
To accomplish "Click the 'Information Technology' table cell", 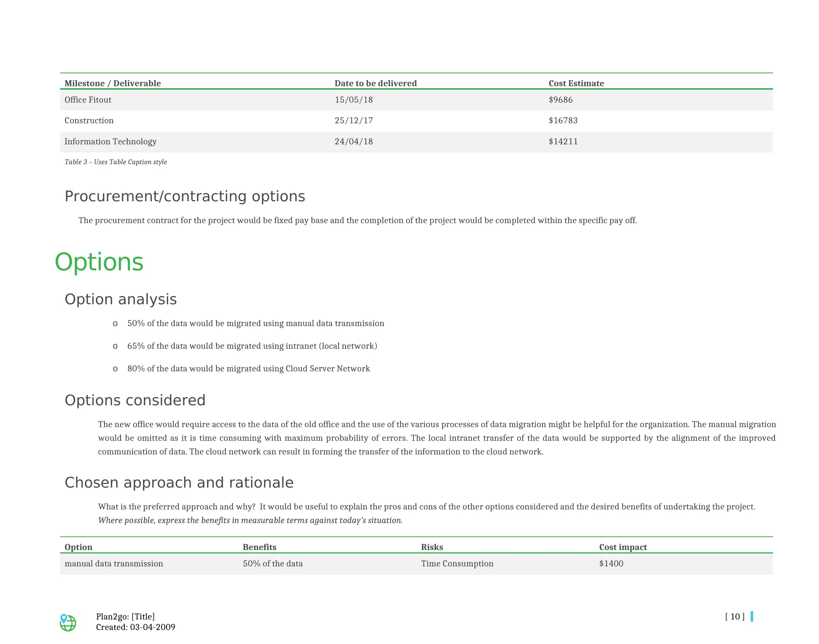I will pos(110,142).
